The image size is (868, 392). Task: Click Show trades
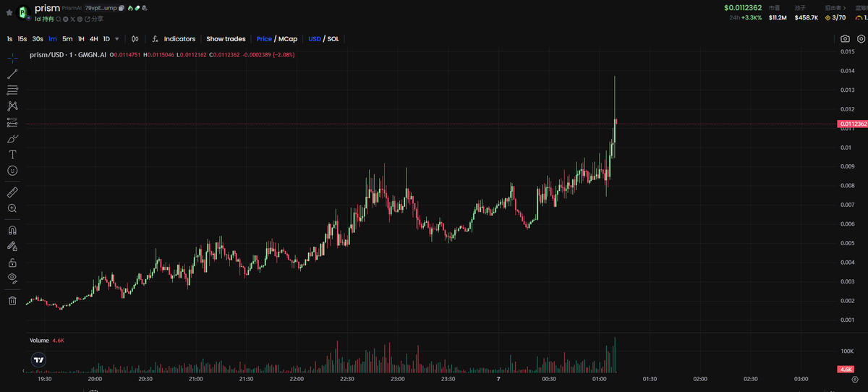pyautogui.click(x=226, y=39)
